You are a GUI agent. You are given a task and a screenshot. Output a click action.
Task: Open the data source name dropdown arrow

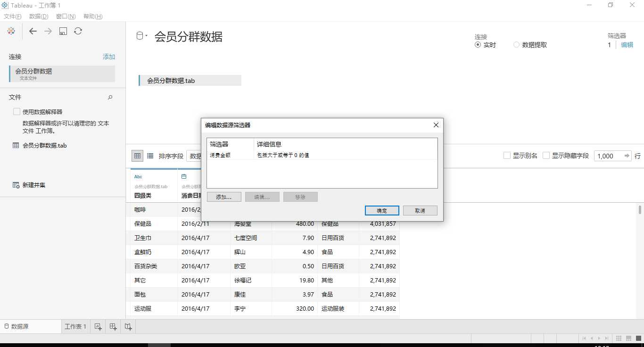[x=147, y=36]
